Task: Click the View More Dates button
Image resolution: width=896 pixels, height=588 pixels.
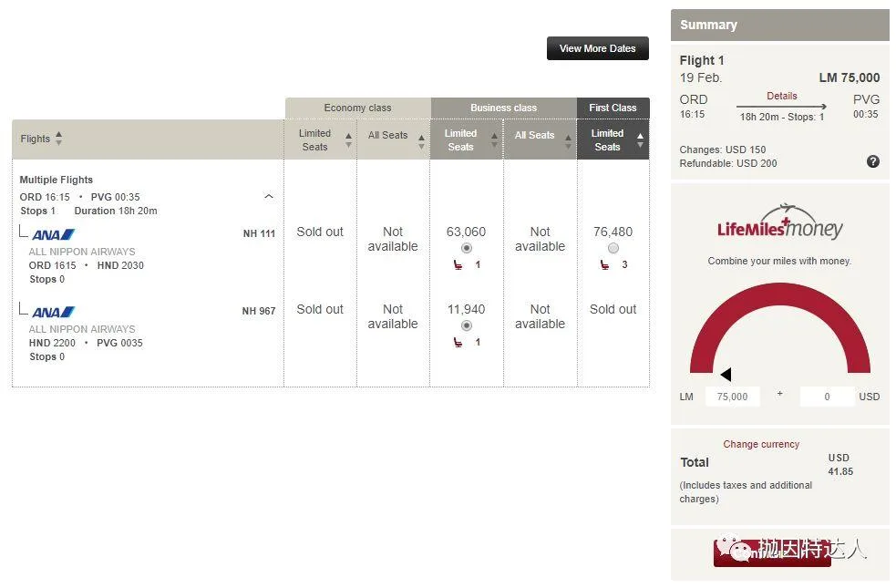Action: [x=597, y=48]
